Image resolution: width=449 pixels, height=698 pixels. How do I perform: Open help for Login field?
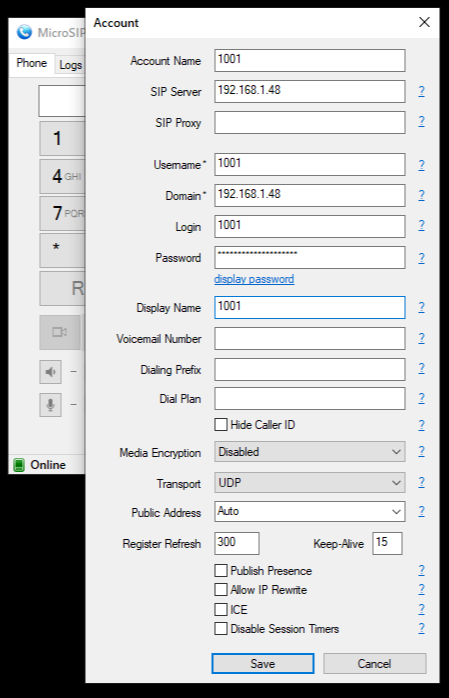click(421, 225)
